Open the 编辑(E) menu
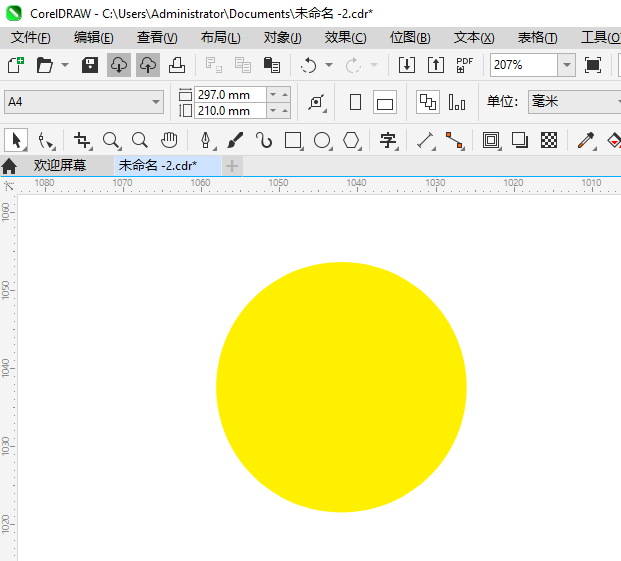Screen dimensions: 621x561 93,38
